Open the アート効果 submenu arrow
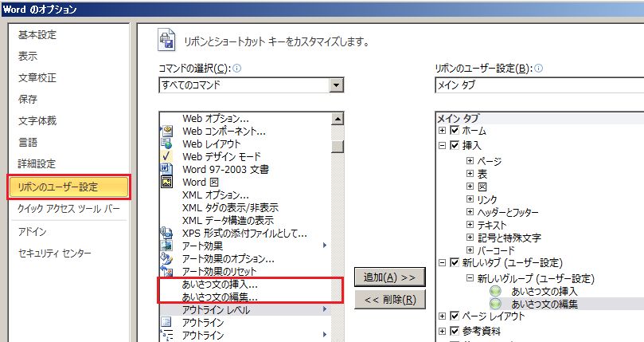This screenshot has width=644, height=342. pos(325,246)
